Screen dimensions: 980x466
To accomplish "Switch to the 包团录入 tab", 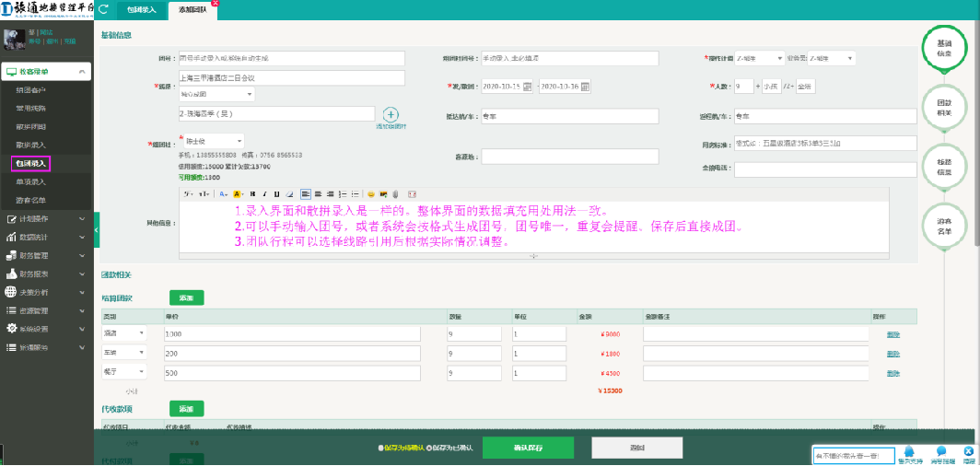I will (142, 11).
